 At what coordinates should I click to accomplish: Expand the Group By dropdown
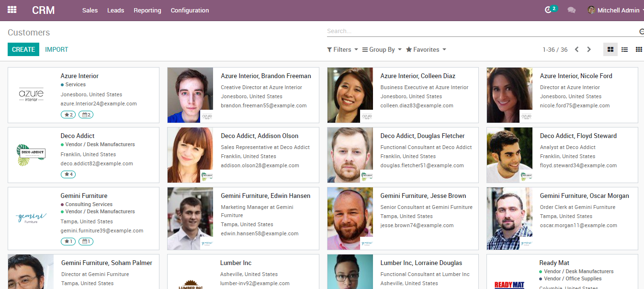tap(382, 49)
